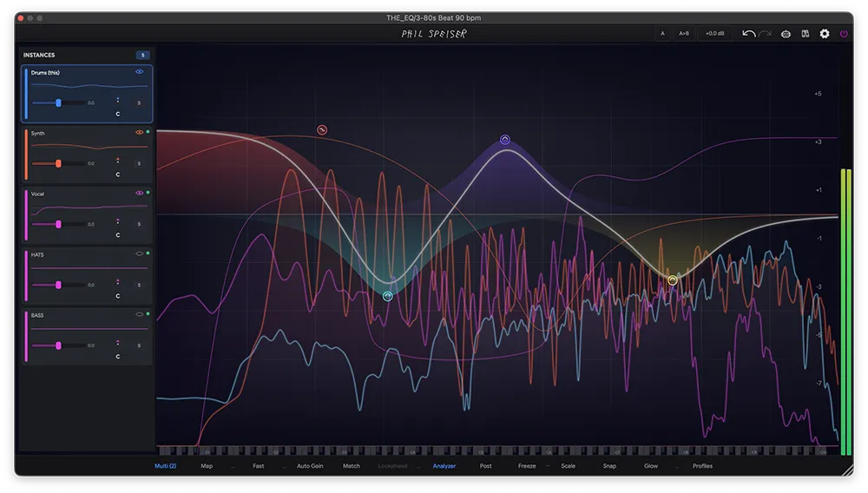Click the purple power bypass icon

point(844,34)
